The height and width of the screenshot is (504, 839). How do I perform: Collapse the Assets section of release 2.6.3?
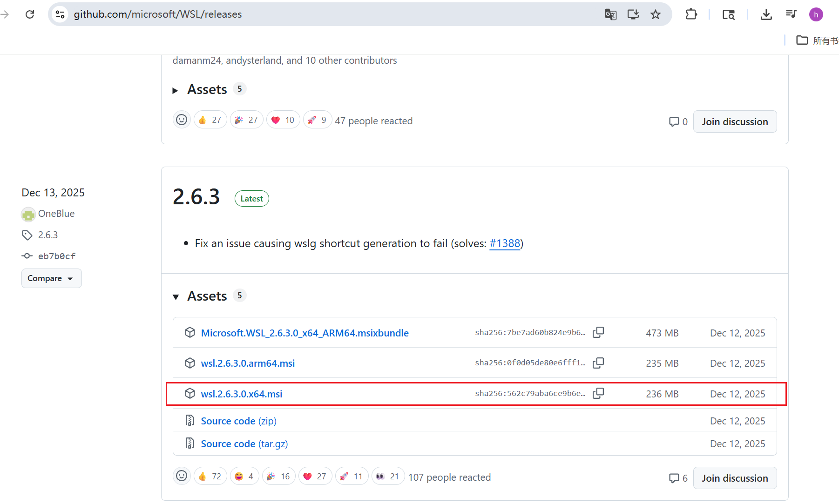(x=209, y=296)
